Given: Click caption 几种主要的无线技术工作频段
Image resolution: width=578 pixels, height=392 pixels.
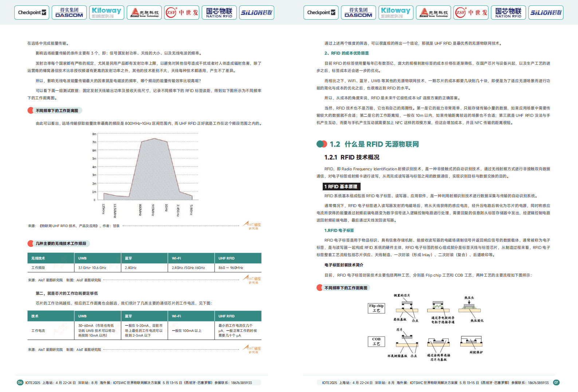Looking at the screenshot, I should (61, 243).
